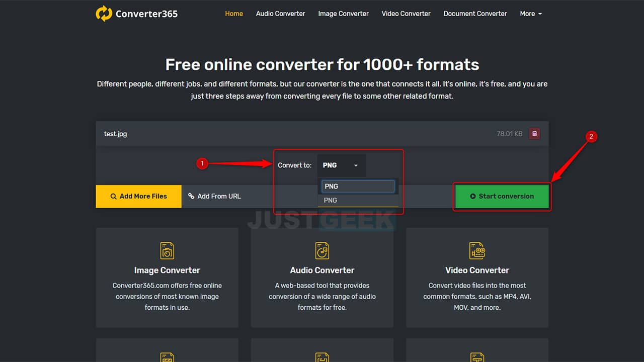Open Video Converter in the top navigation
This screenshot has height=362, width=644.
[x=406, y=14]
